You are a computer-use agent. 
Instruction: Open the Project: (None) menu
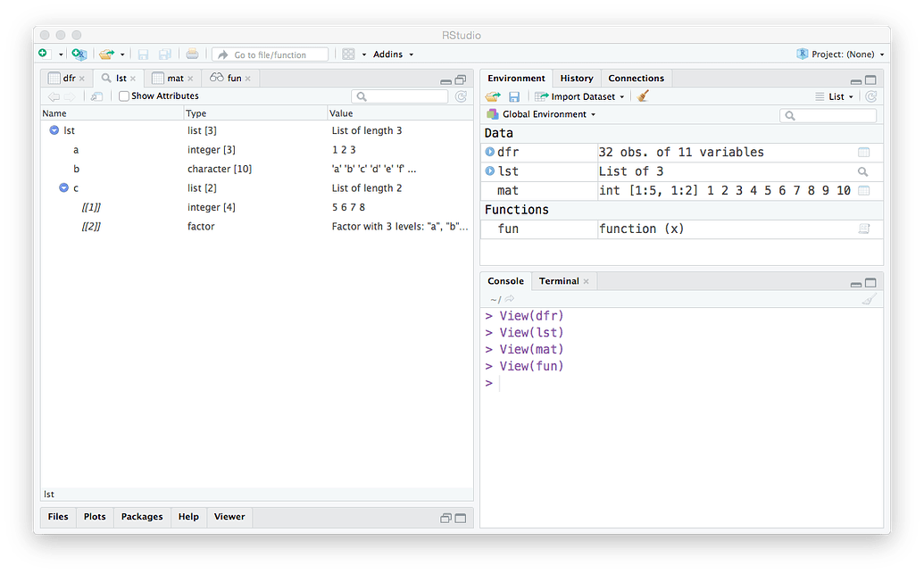pos(841,54)
